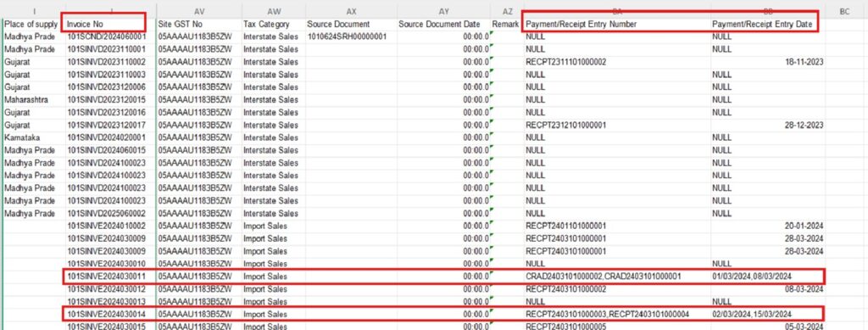Select invoice cell 101SINVD2023120015
The width and height of the screenshot is (868, 330).
pos(111,100)
